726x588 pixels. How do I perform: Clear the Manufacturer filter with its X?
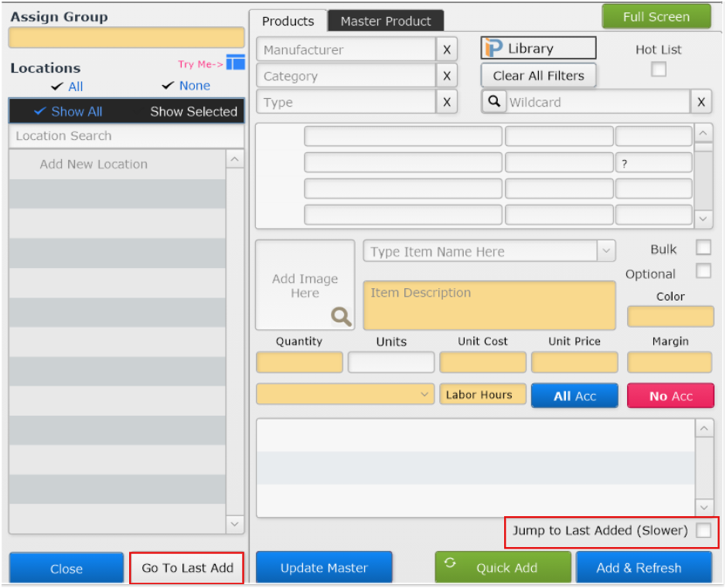(446, 49)
